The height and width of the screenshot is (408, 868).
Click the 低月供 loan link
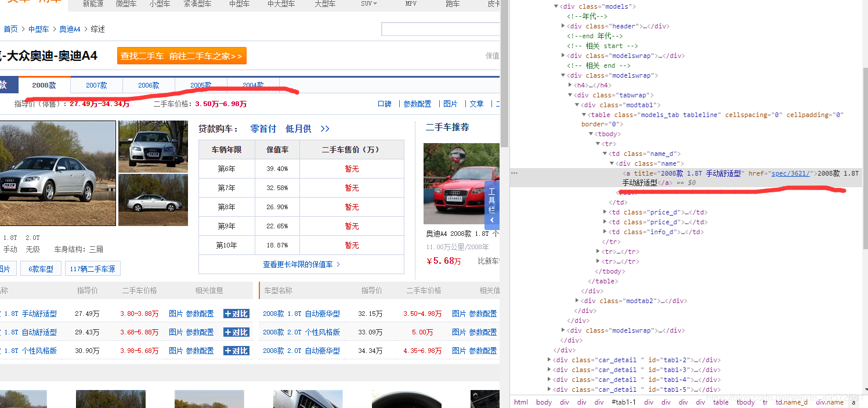point(298,129)
